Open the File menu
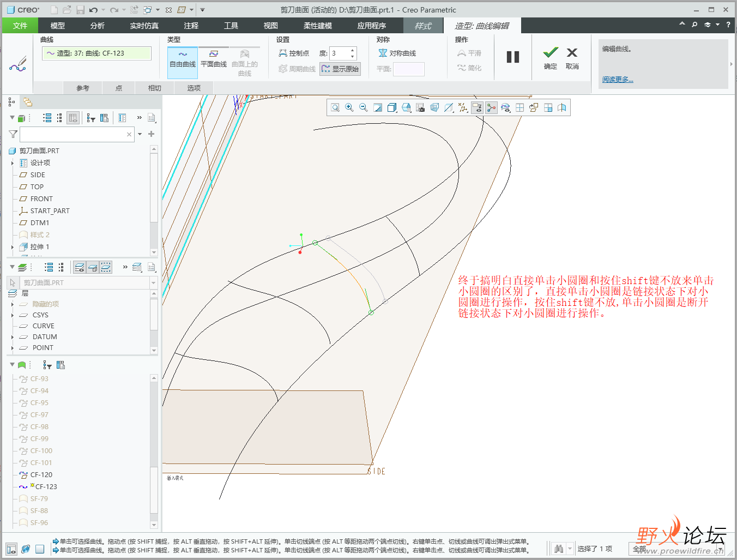Image resolution: width=737 pixels, height=560 pixels. pos(20,26)
